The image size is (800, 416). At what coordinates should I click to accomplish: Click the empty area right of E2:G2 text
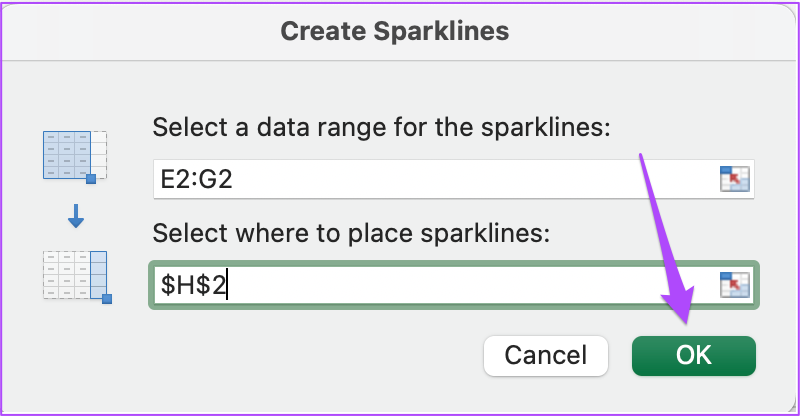[474, 179]
